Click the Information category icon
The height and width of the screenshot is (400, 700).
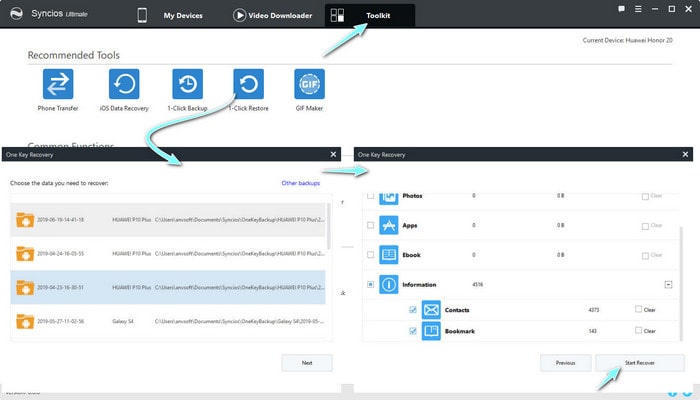coord(388,284)
